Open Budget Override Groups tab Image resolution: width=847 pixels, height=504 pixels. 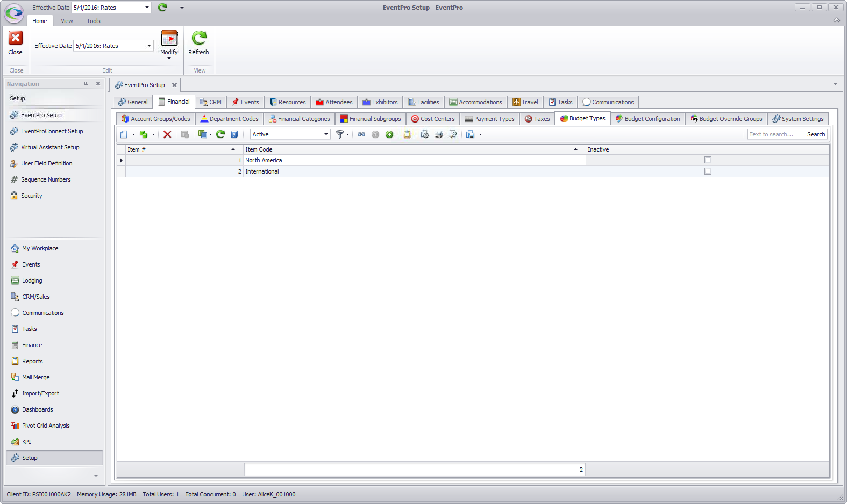tap(726, 119)
